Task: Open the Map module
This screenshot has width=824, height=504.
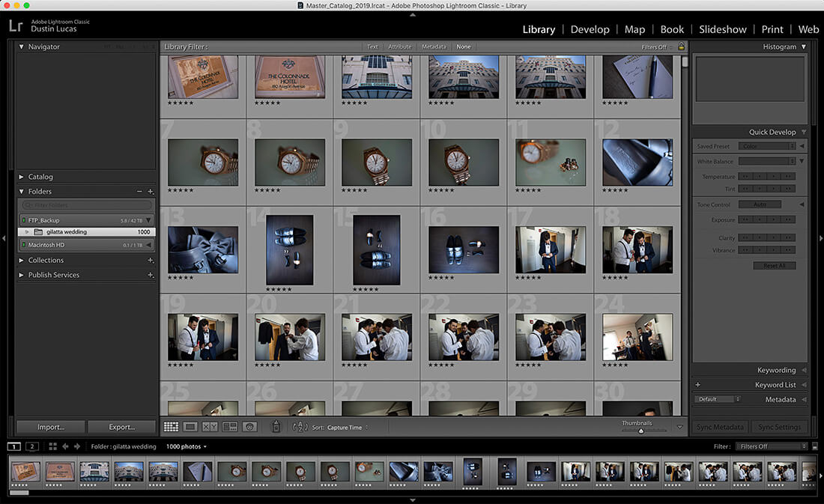Action: click(x=634, y=29)
